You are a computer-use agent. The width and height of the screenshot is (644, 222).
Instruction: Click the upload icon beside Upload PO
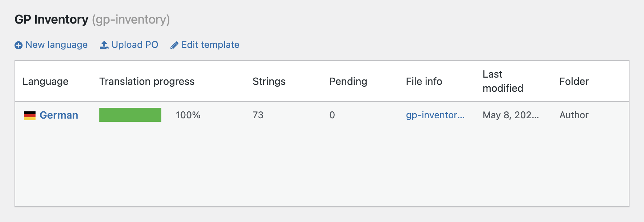point(104,45)
